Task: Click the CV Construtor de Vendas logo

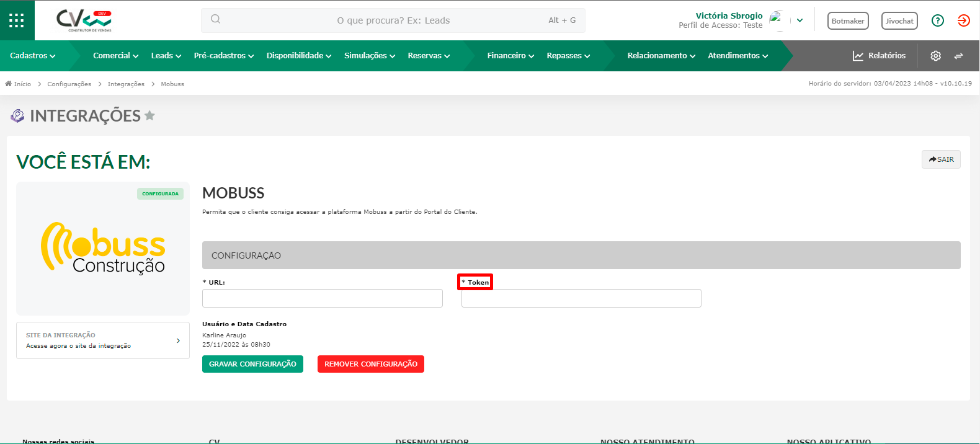Action: pos(84,20)
